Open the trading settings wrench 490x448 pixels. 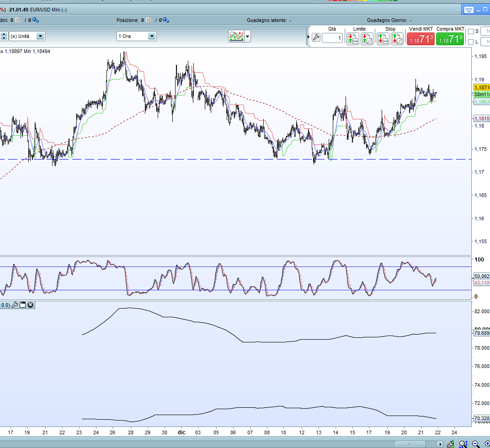[x=316, y=38]
